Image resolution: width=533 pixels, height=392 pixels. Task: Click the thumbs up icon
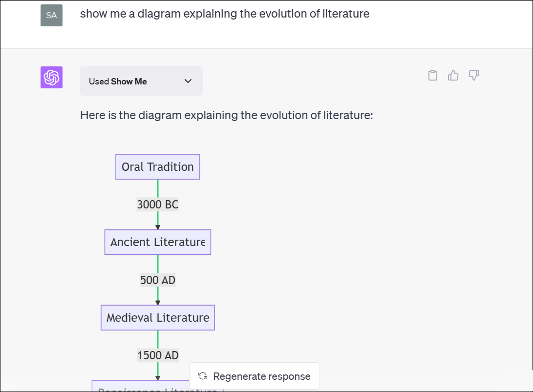453,75
